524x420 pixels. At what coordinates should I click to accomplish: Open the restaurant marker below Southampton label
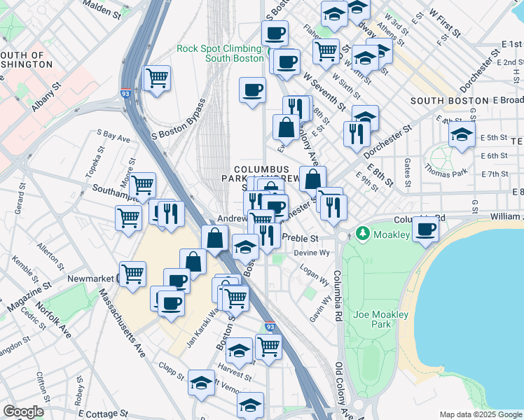[x=171, y=214]
